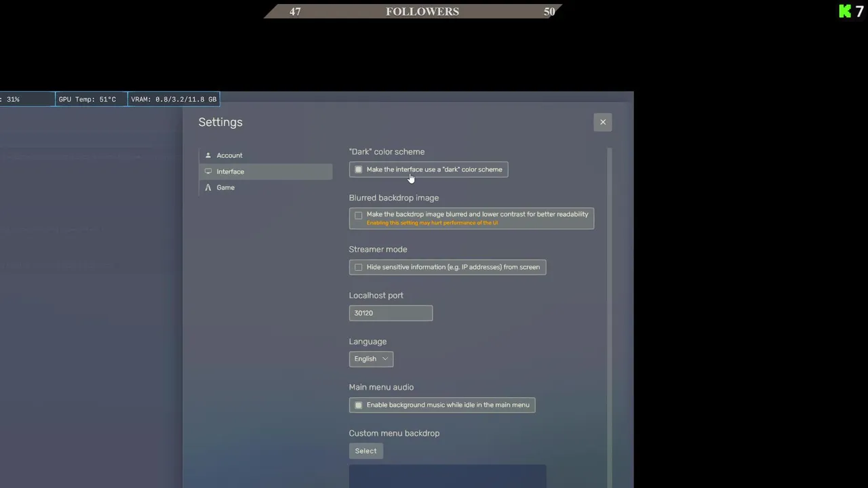
Task: Click the Settings dialog title
Action: click(x=220, y=122)
